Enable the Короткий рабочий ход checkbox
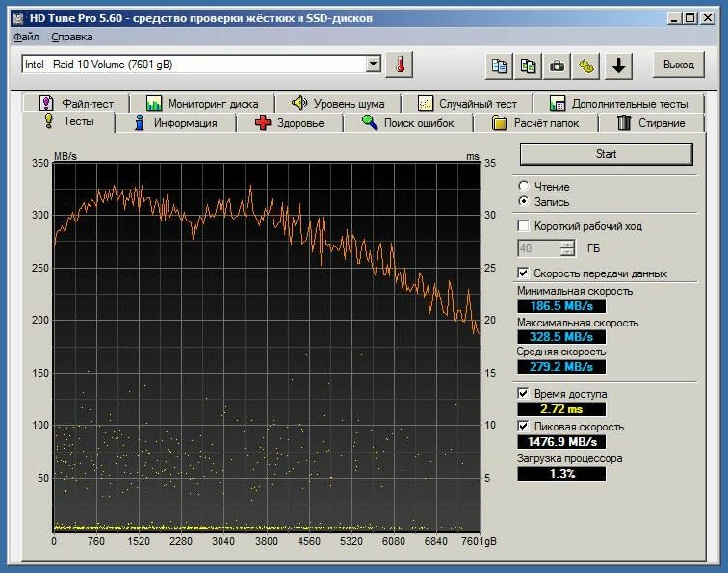Screen dimensions: 728x573 point(524,226)
